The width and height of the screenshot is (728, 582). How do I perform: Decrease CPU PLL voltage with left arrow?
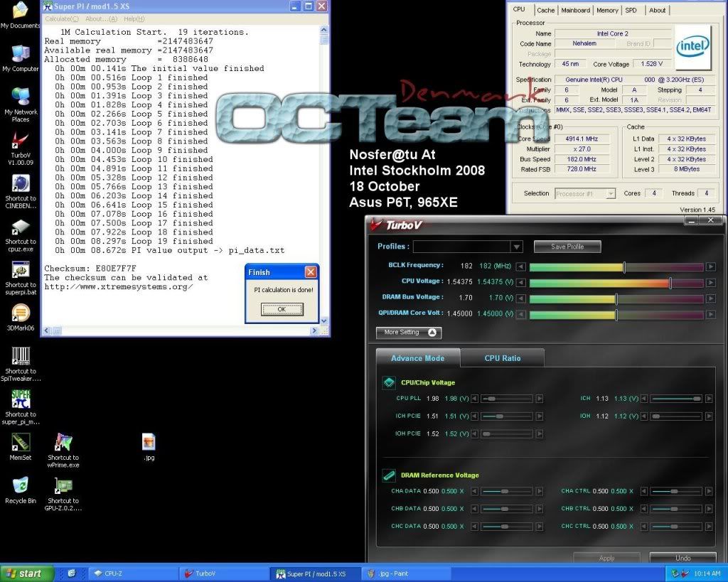[x=474, y=399]
